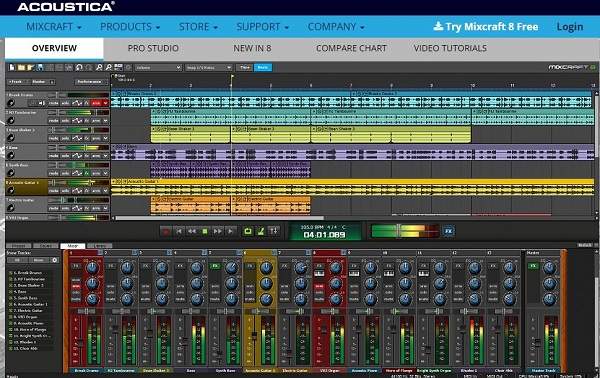Click the gear icon in Show Tracks panel
Viewport: 600px width, 378px height.
(55, 260)
